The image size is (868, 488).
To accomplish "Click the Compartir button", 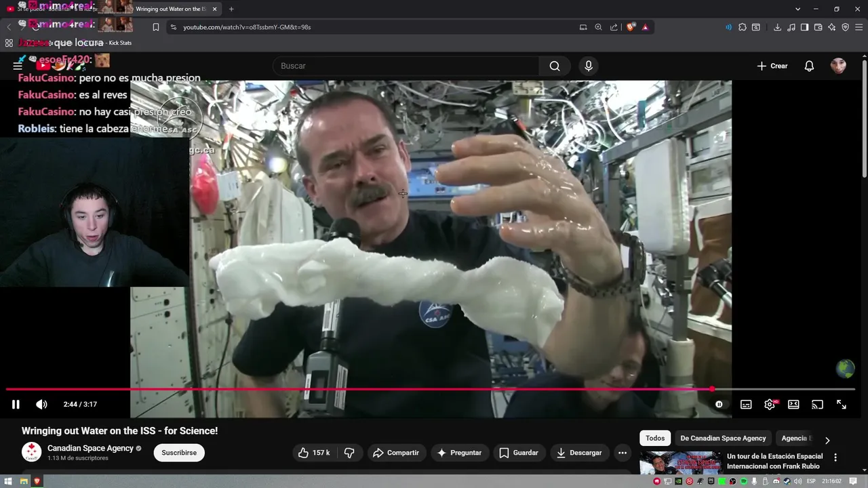I will click(396, 453).
